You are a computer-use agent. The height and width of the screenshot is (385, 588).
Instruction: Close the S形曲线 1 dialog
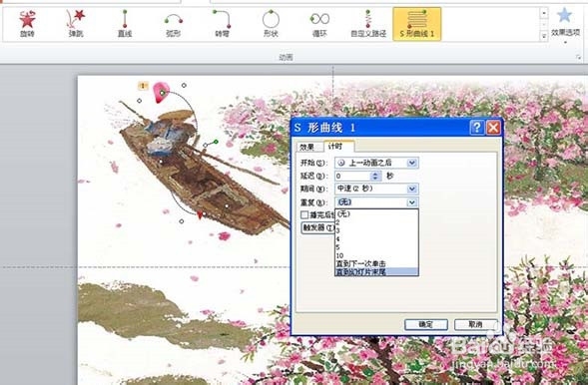pyautogui.click(x=493, y=128)
